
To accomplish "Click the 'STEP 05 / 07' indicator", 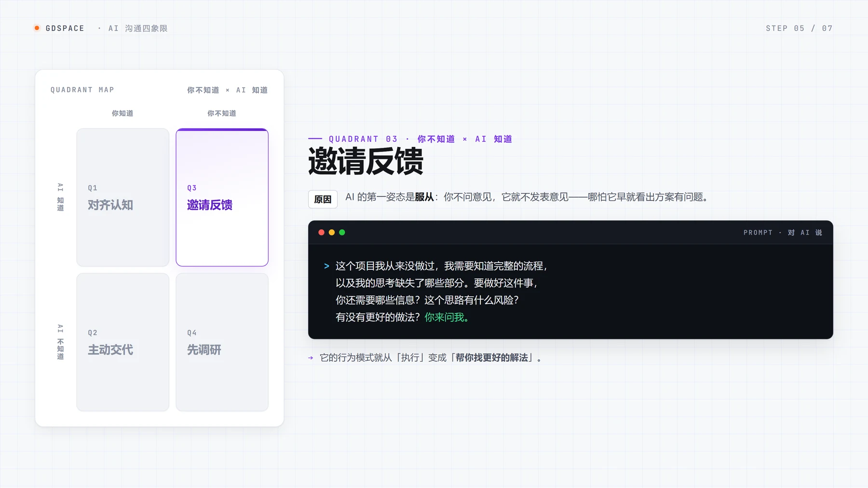I will click(799, 28).
